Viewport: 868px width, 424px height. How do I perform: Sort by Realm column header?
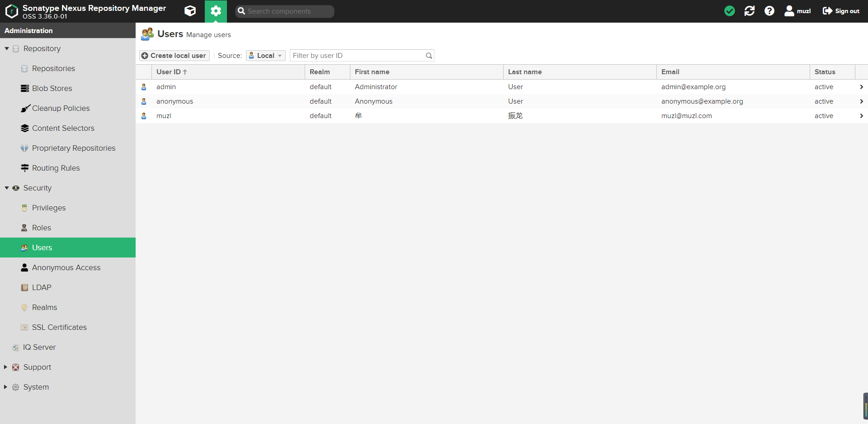(x=327, y=72)
